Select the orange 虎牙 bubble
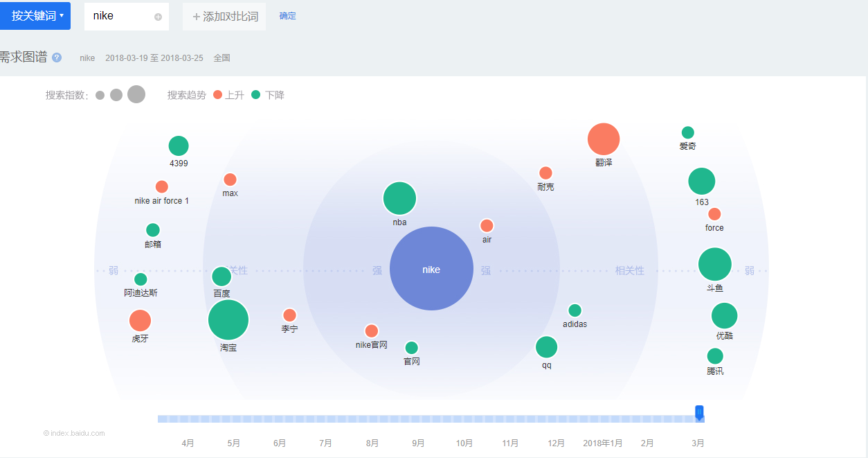 coord(140,321)
